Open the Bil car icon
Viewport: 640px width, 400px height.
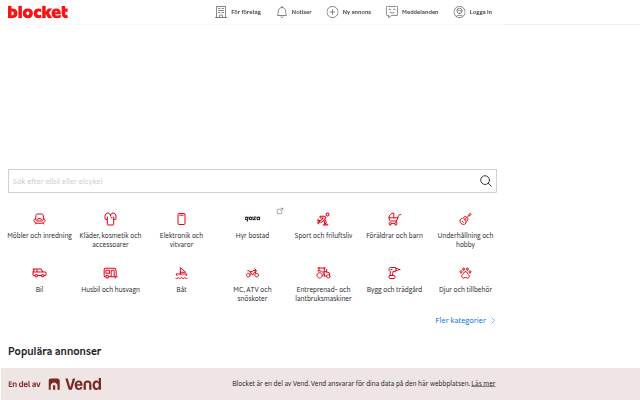39,273
